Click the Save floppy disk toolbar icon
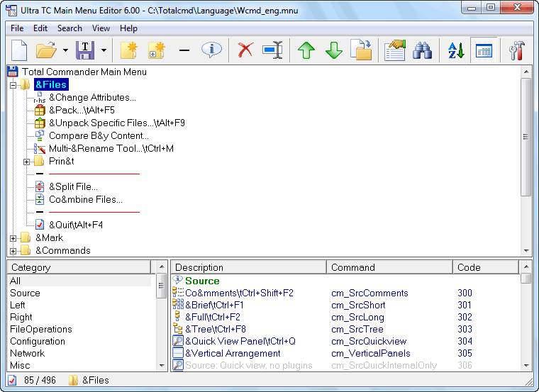 (85, 50)
